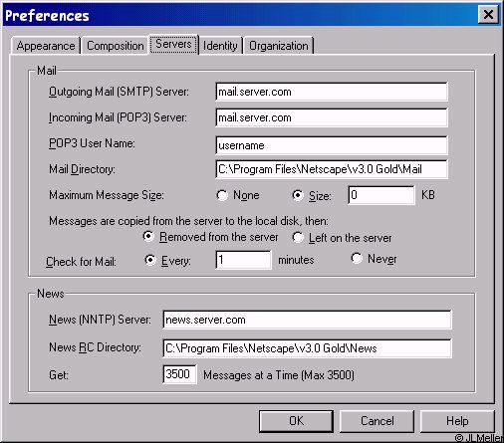Click the Servers tab

click(173, 44)
